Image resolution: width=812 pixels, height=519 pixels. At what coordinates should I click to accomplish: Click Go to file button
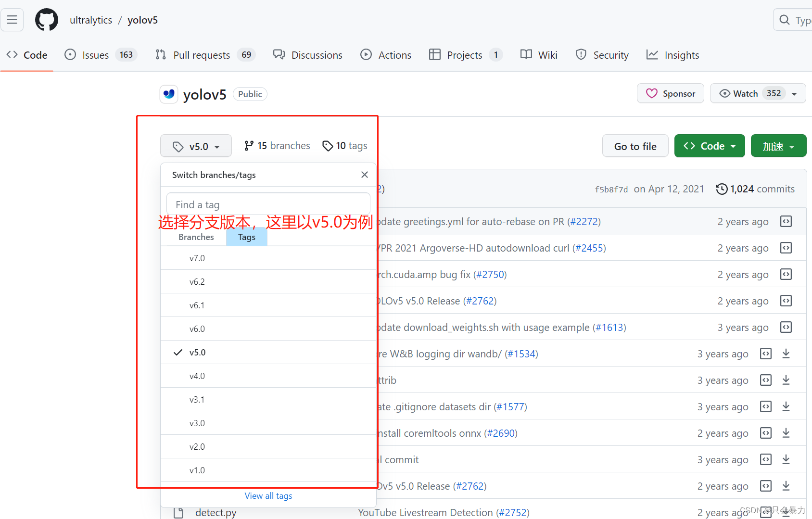(x=635, y=146)
